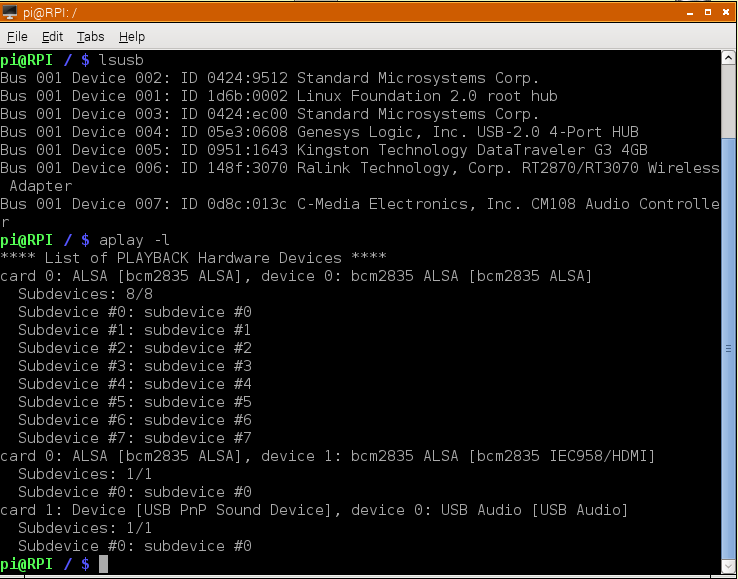Click the aplay -l command text
738x579 pixels.
(x=134, y=240)
